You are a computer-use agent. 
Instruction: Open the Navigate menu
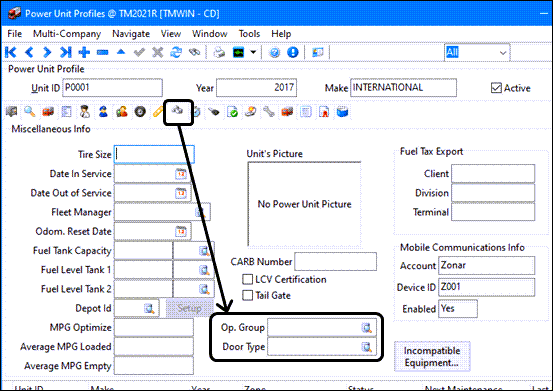131,34
